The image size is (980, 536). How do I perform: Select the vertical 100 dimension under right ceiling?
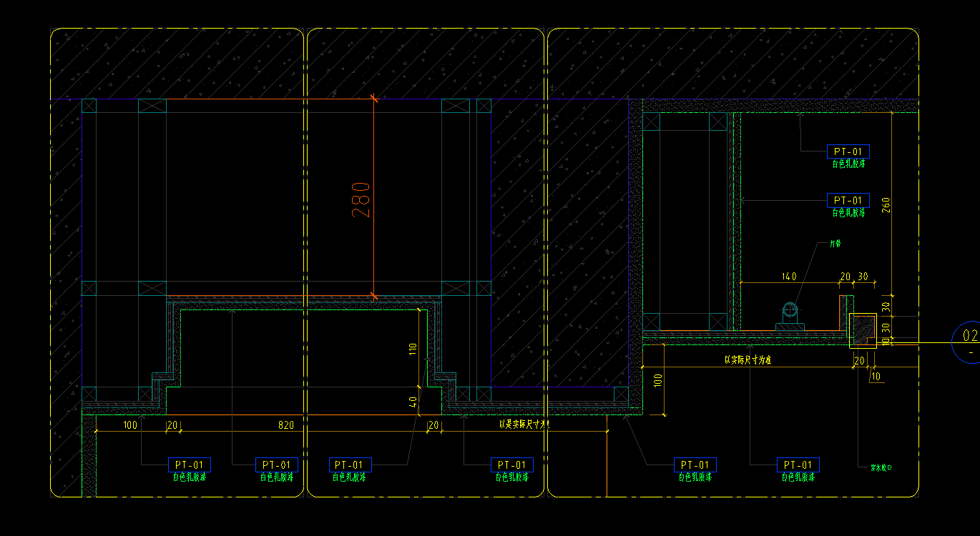(x=660, y=379)
